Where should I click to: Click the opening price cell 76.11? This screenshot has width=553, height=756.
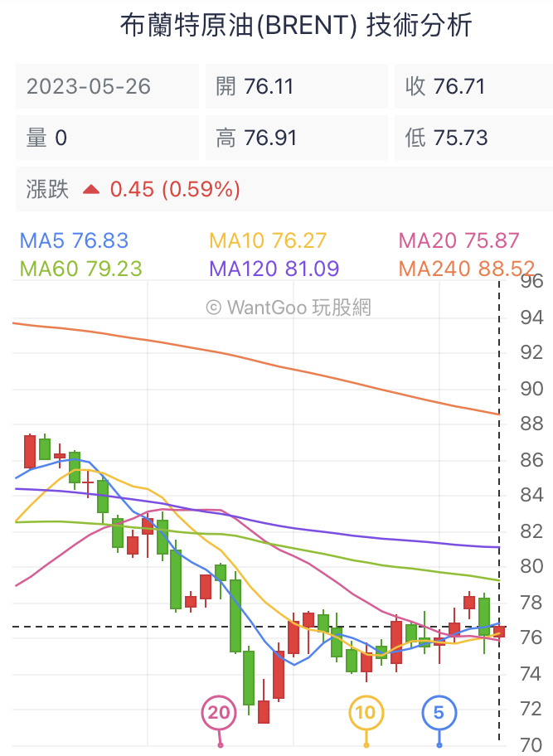click(x=296, y=86)
